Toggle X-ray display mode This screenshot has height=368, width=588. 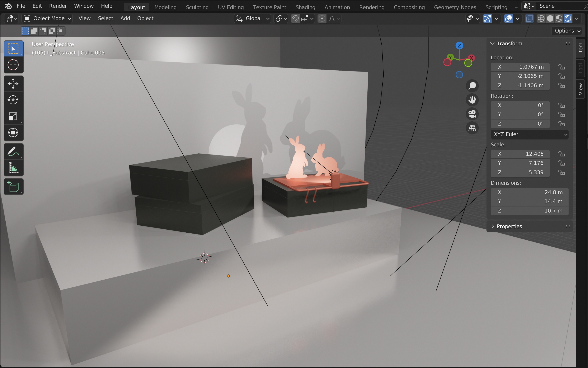click(529, 18)
